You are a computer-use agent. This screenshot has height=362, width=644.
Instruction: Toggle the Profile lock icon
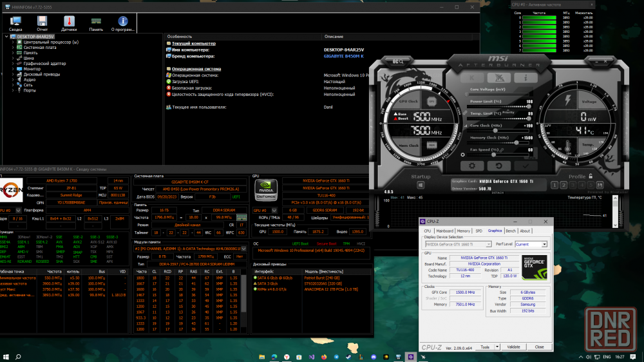[x=591, y=176]
